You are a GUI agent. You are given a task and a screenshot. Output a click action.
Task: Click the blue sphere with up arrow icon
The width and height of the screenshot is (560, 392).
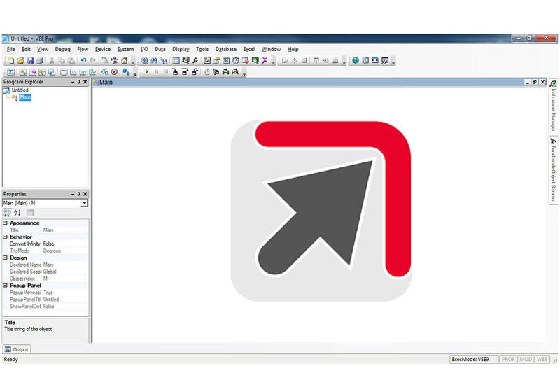[126, 72]
